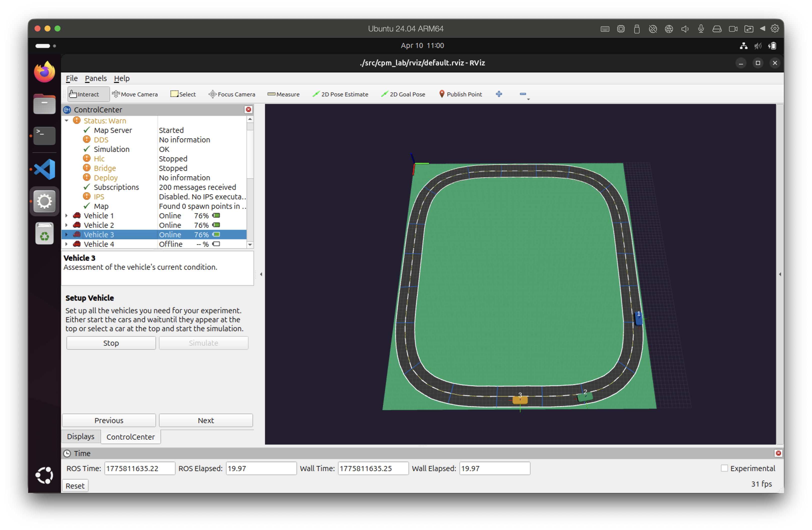Collapse the Status: Warn tree node

(66, 121)
